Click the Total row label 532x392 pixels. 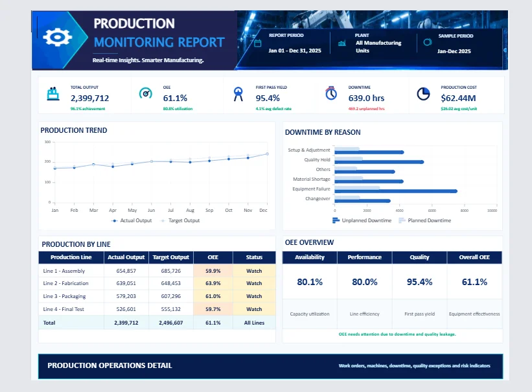coord(49,323)
